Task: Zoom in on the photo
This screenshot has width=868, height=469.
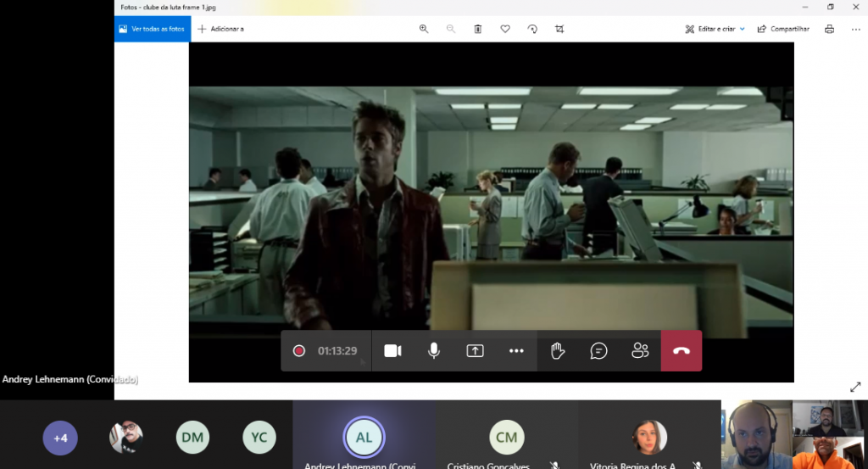Action: (424, 29)
